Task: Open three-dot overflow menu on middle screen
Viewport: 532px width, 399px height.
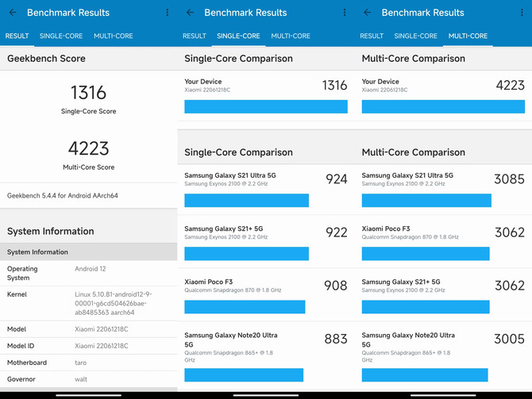Action: (x=344, y=13)
